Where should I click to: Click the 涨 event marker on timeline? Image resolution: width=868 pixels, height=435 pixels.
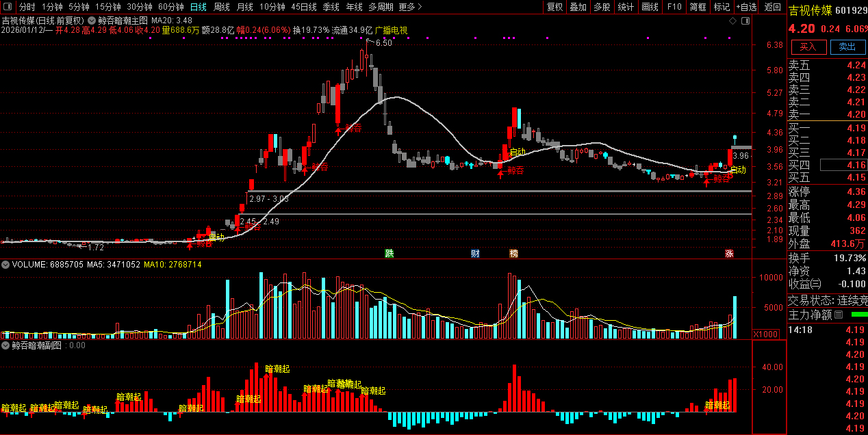(730, 254)
